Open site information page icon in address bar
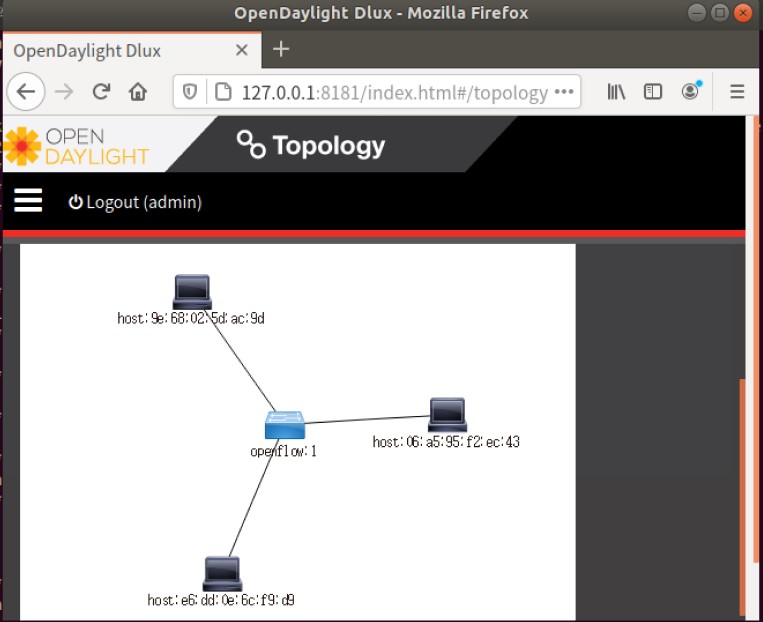763x622 pixels. pyautogui.click(x=223, y=91)
